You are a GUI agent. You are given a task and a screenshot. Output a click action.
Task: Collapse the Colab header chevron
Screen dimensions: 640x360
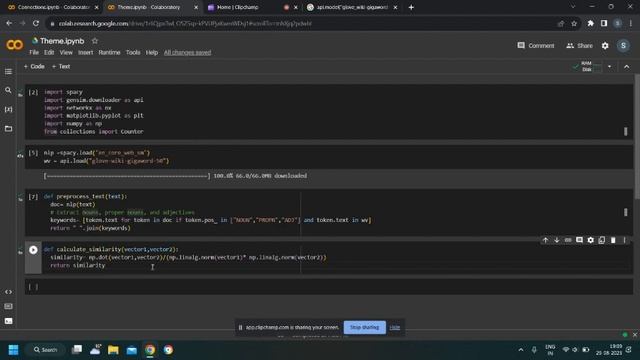(627, 67)
